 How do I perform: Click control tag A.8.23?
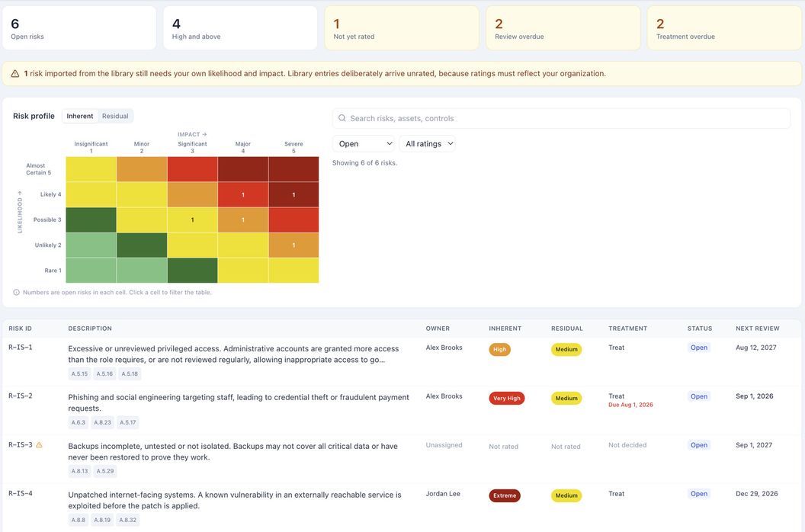coord(102,422)
